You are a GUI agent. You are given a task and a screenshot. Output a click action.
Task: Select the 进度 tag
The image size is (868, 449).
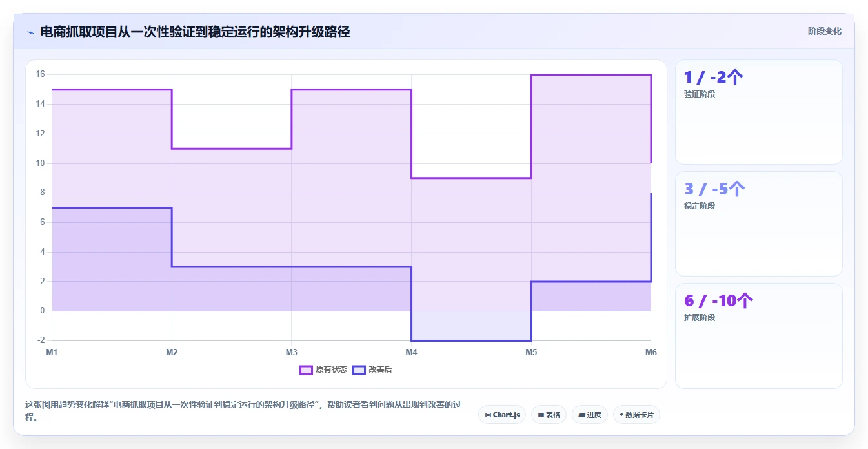coord(589,415)
